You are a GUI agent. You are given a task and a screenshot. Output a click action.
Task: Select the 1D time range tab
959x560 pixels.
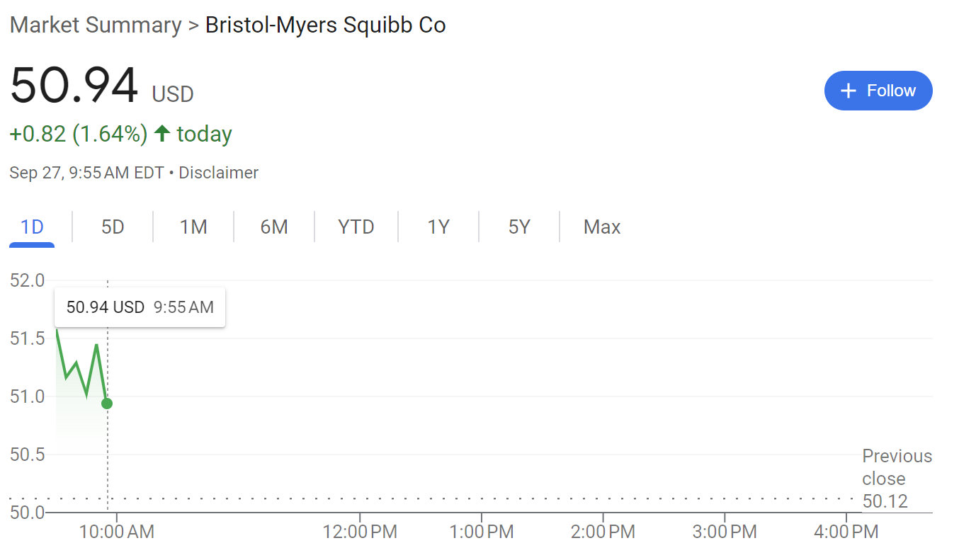32,227
